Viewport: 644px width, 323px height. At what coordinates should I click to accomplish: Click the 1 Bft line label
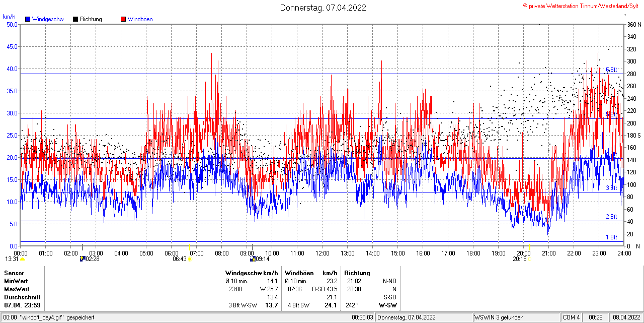(611, 237)
